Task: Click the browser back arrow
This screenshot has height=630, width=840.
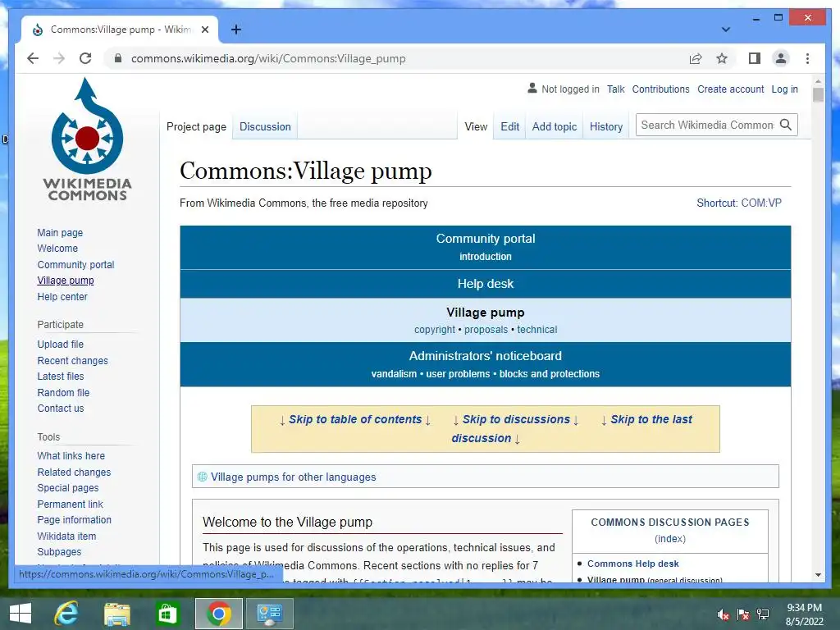Action: click(x=33, y=58)
